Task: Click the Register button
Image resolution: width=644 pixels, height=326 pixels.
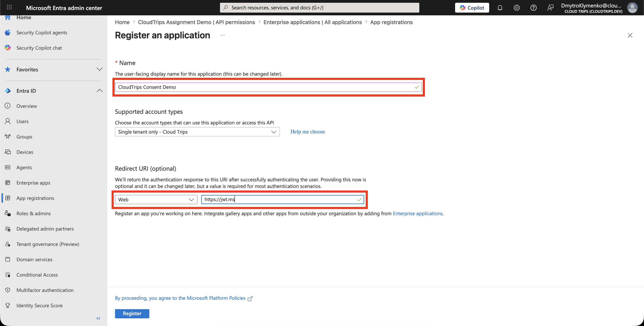Action: point(132,313)
